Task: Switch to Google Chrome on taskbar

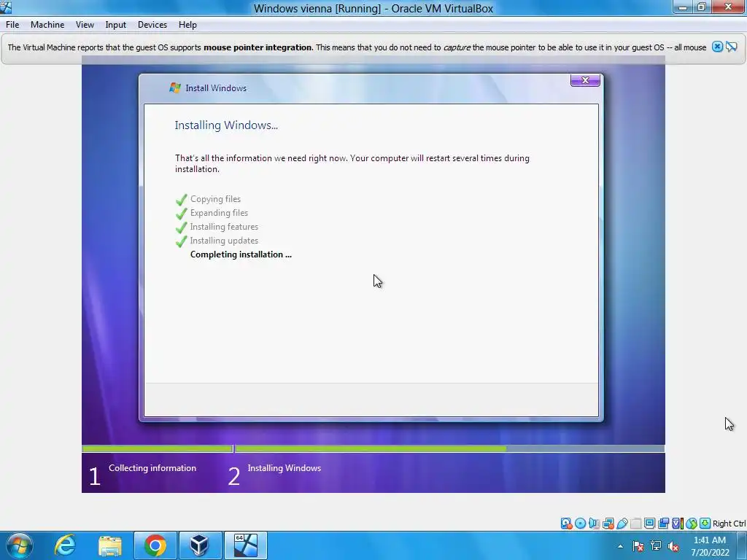Action: click(155, 545)
